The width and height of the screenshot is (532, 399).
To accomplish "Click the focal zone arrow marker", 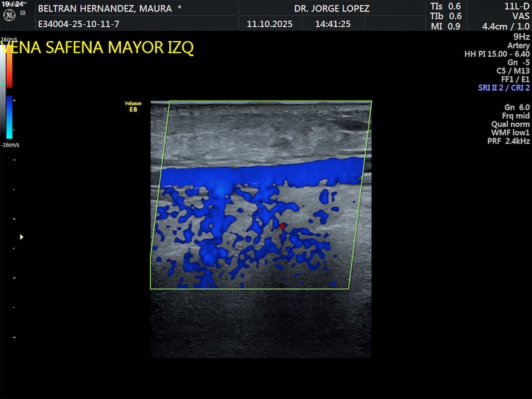I will [x=22, y=237].
